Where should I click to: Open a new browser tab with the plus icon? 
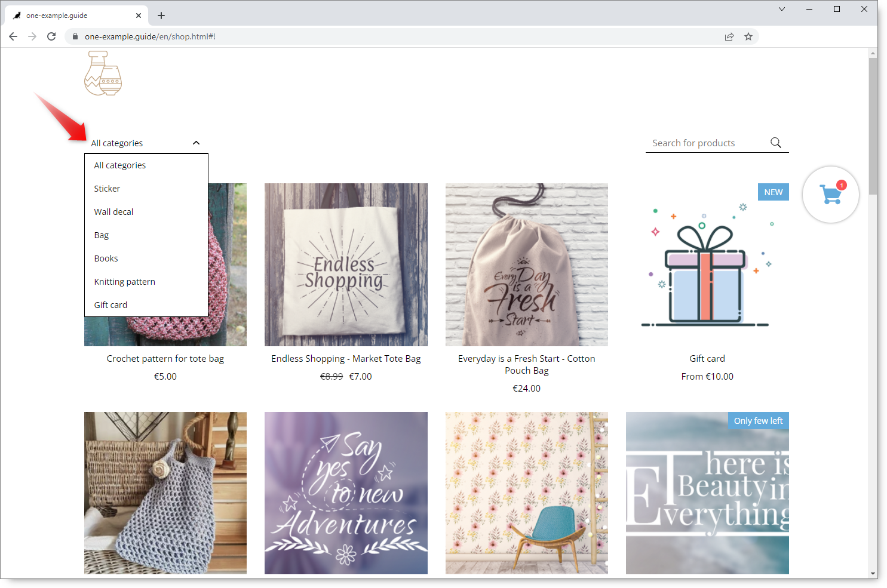(x=161, y=16)
